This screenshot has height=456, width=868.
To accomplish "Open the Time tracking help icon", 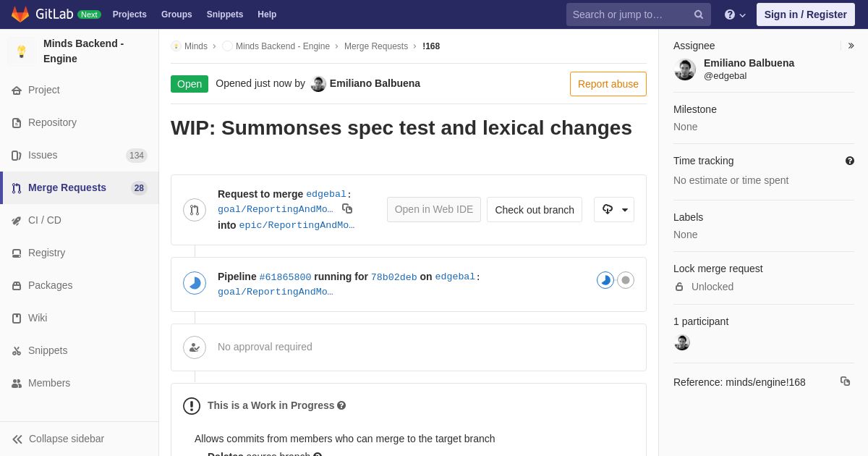I will pyautogui.click(x=850, y=161).
